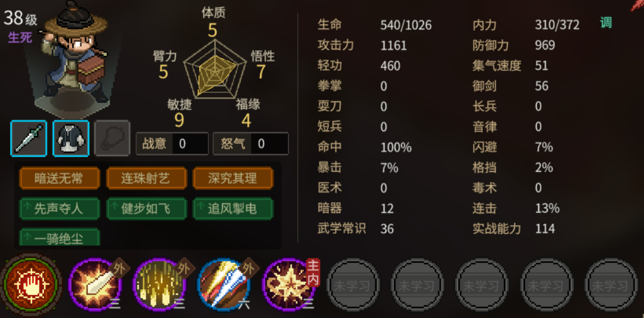Open the equipped robe armor slot
Image resolution: width=644 pixels, height=318 pixels.
(71, 139)
